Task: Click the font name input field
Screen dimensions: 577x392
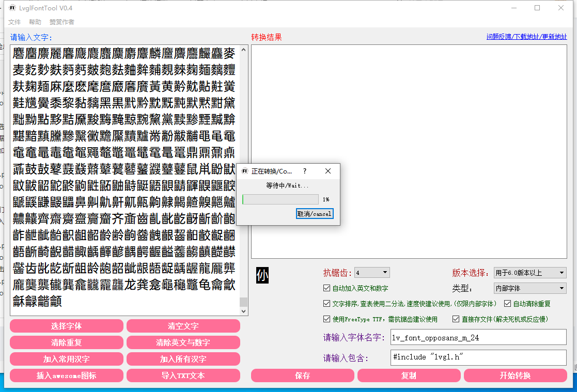Action: [x=478, y=338]
